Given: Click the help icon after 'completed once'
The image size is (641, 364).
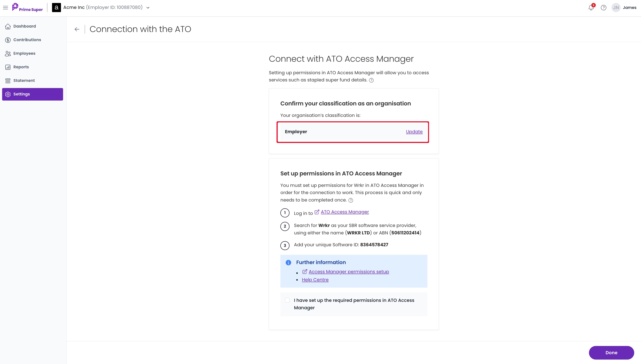Looking at the screenshot, I should click(x=351, y=200).
